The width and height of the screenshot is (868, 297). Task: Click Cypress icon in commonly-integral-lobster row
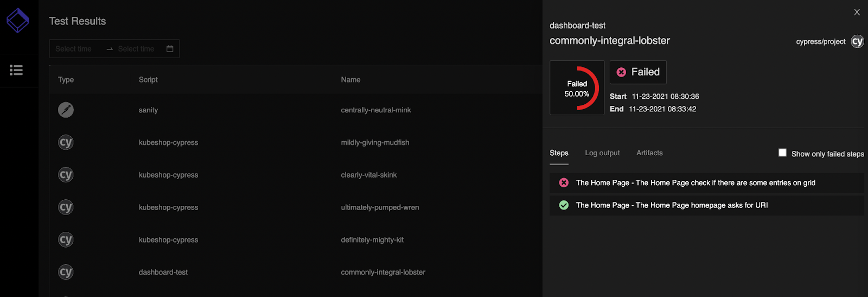[66, 272]
